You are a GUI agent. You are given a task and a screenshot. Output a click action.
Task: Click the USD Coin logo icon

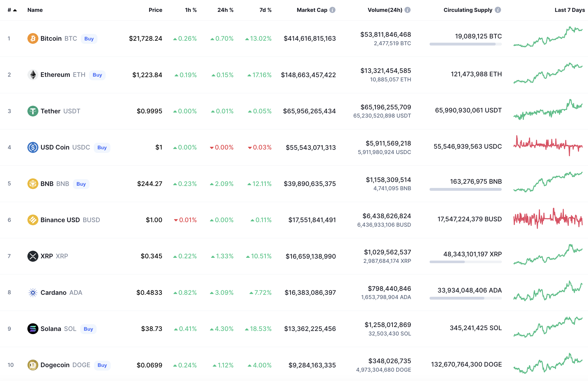33,147
